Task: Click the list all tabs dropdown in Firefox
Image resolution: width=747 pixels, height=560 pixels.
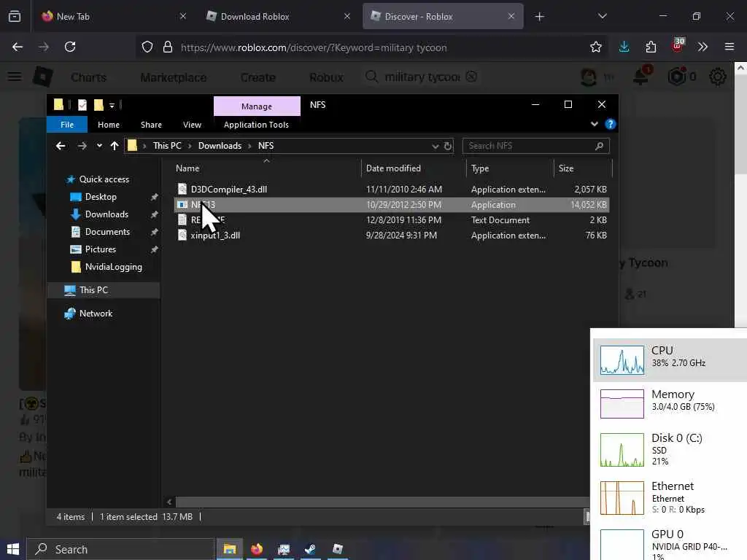Action: tap(602, 16)
